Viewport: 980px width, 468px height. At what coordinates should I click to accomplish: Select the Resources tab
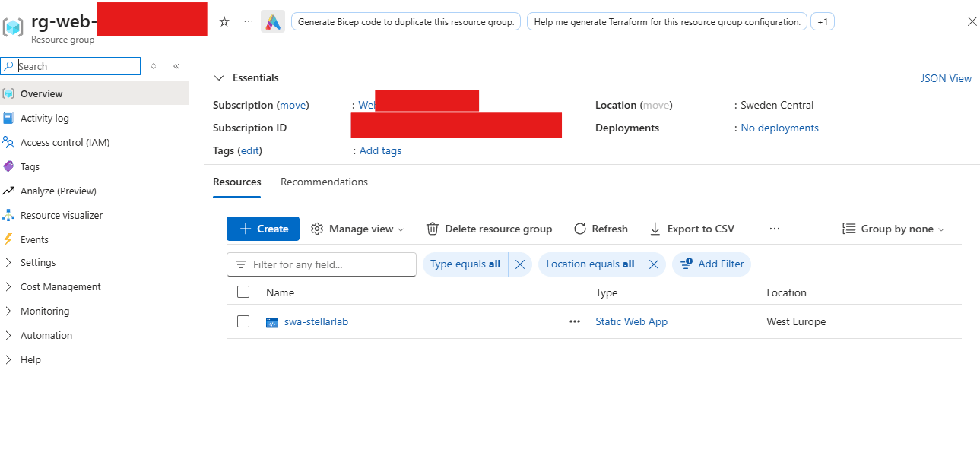[236, 182]
